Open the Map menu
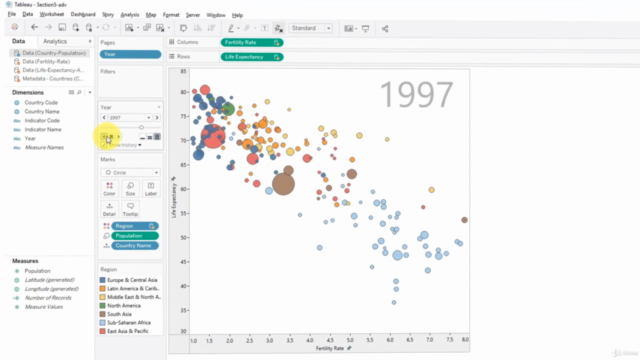Image resolution: width=640 pixels, height=360 pixels. click(151, 15)
